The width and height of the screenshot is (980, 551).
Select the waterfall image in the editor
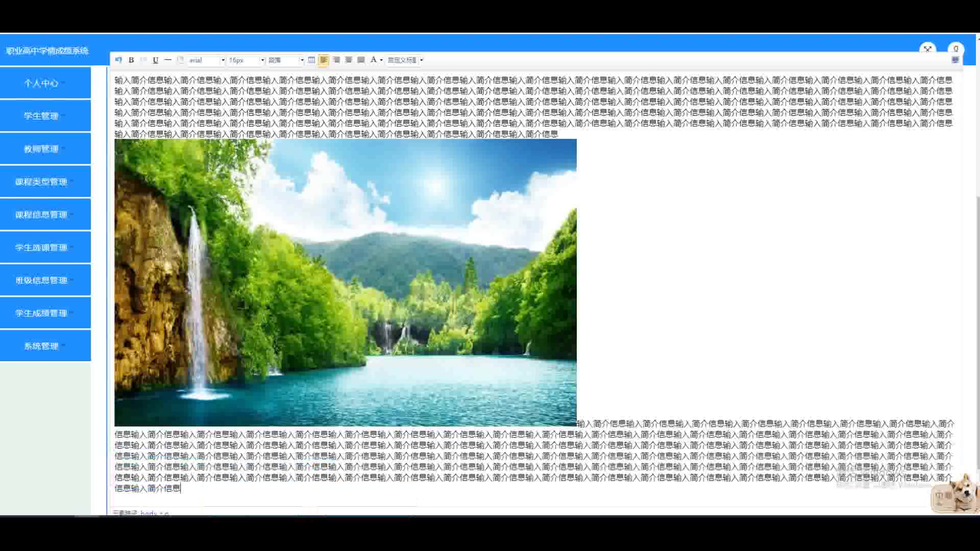pyautogui.click(x=346, y=283)
